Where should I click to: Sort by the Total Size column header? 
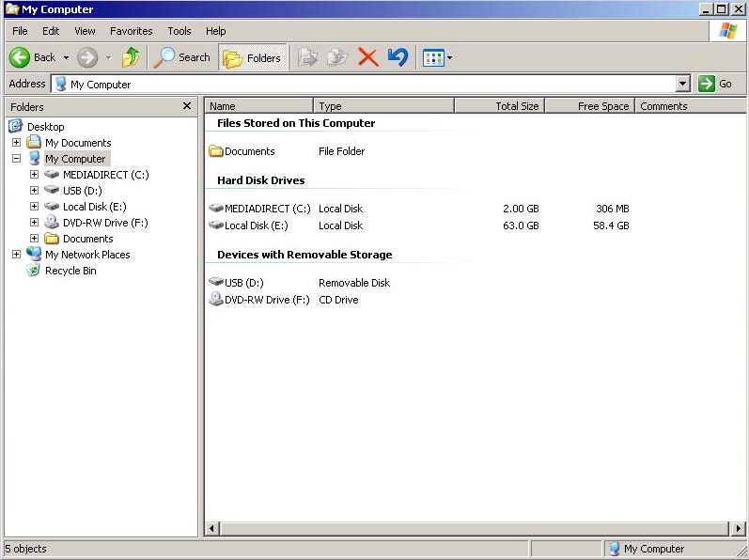coord(499,106)
